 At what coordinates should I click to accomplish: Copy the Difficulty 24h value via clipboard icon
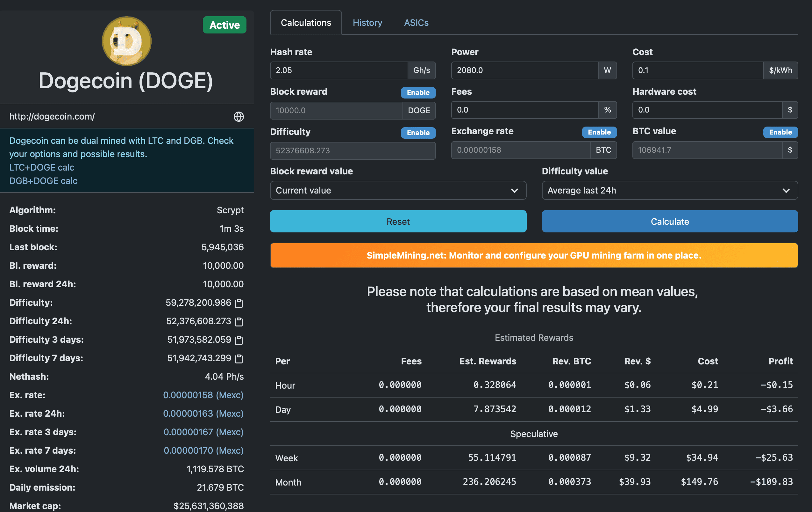click(239, 322)
